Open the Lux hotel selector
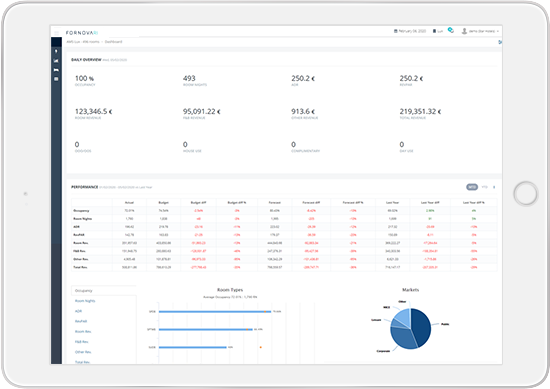 437,31
